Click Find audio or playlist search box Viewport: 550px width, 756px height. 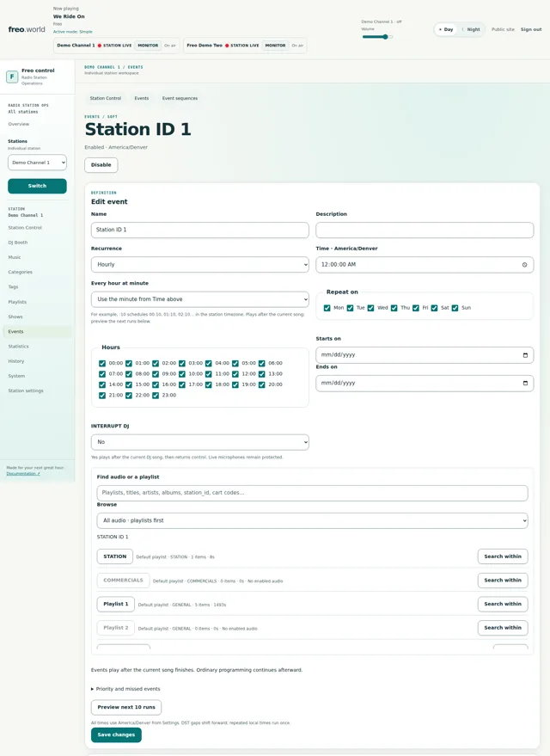pyautogui.click(x=312, y=493)
